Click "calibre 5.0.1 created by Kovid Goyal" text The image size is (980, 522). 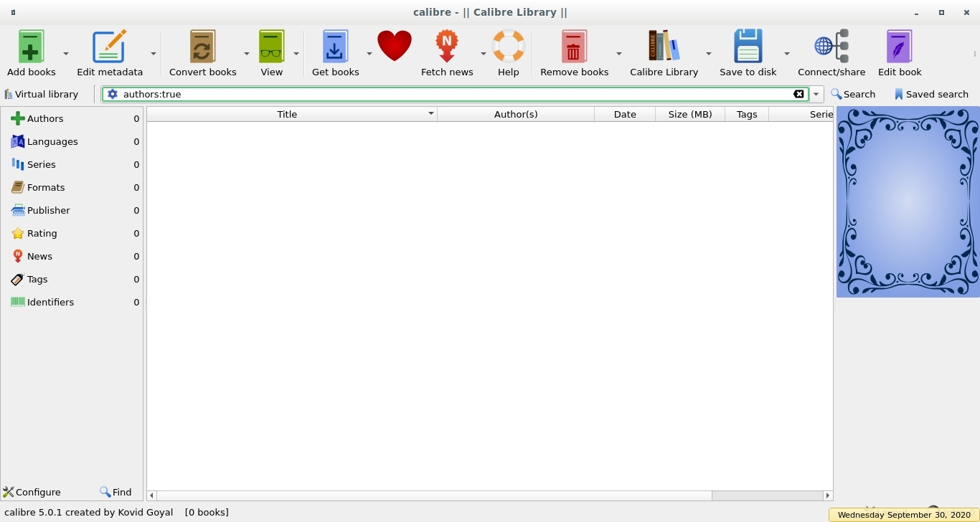89,512
